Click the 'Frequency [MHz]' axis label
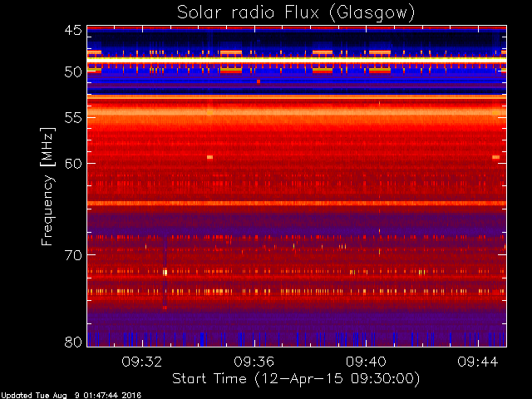The image size is (532, 399). point(47,186)
